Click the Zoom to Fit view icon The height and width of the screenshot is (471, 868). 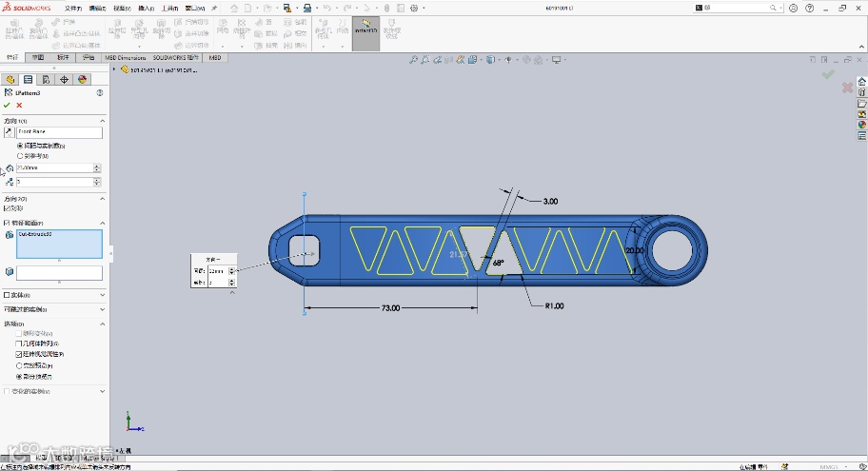pyautogui.click(x=414, y=59)
